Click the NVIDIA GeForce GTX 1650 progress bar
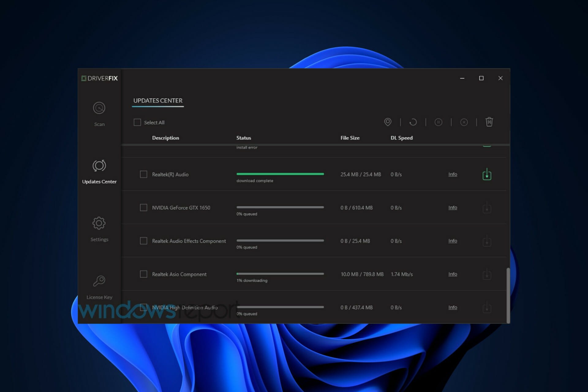 click(280, 207)
